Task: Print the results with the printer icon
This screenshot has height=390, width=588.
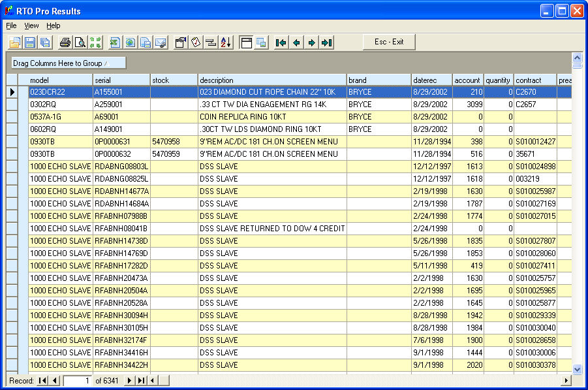Action: tap(65, 42)
